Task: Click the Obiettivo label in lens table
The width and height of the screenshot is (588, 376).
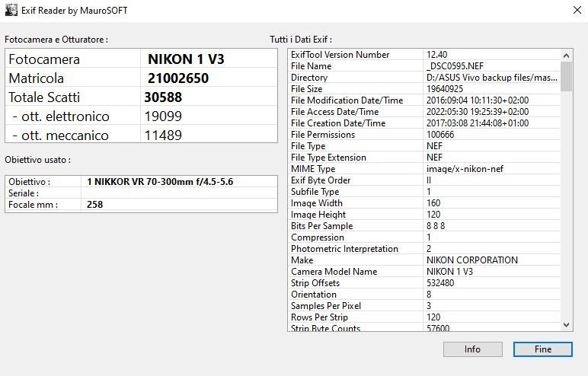Action: (29, 181)
